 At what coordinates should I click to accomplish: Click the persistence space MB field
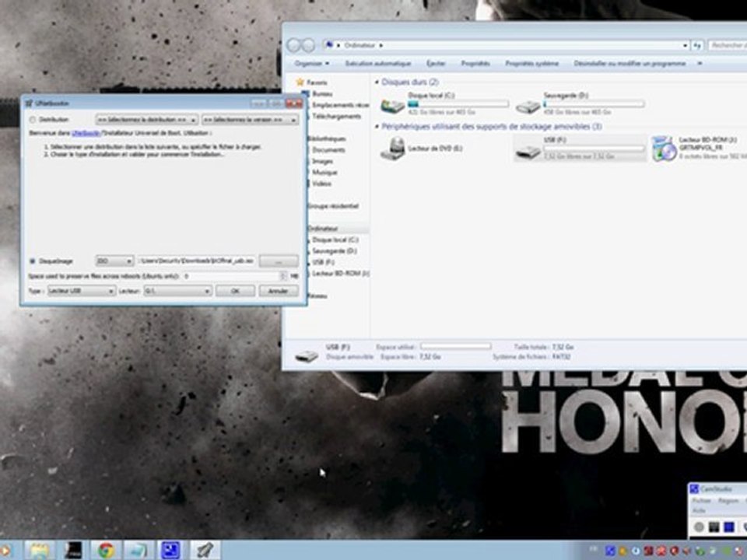pos(230,276)
